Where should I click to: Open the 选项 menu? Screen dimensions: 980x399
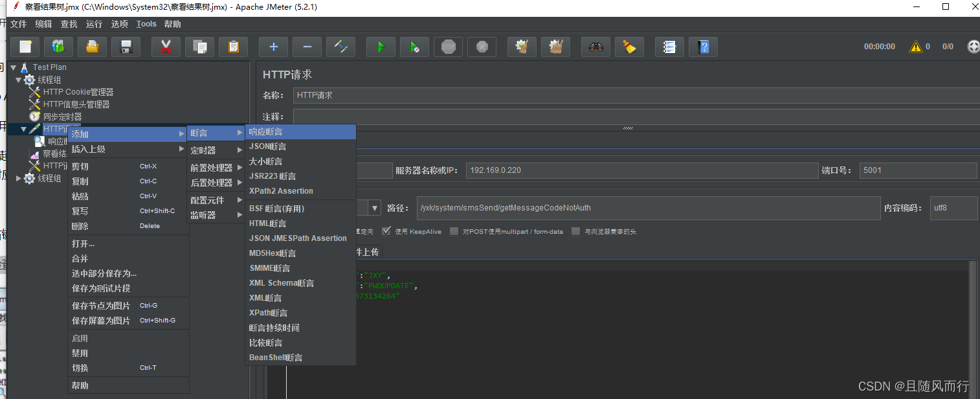(120, 24)
